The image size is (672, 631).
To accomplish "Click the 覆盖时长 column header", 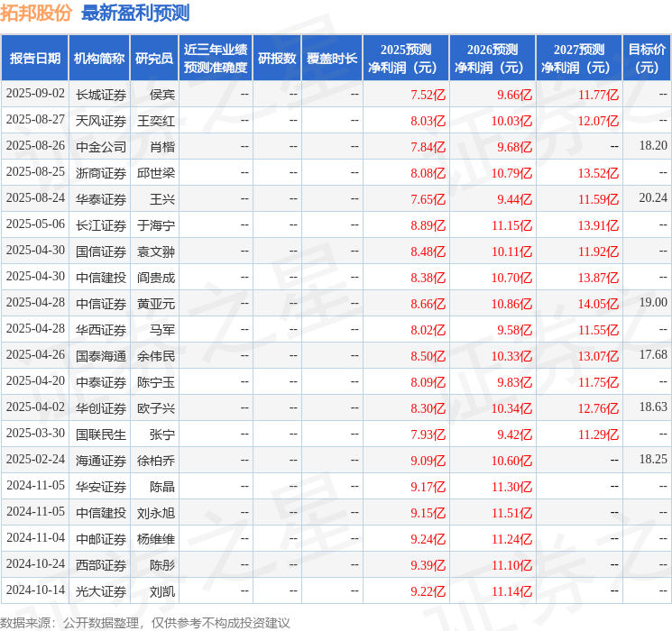I will coord(332,58).
